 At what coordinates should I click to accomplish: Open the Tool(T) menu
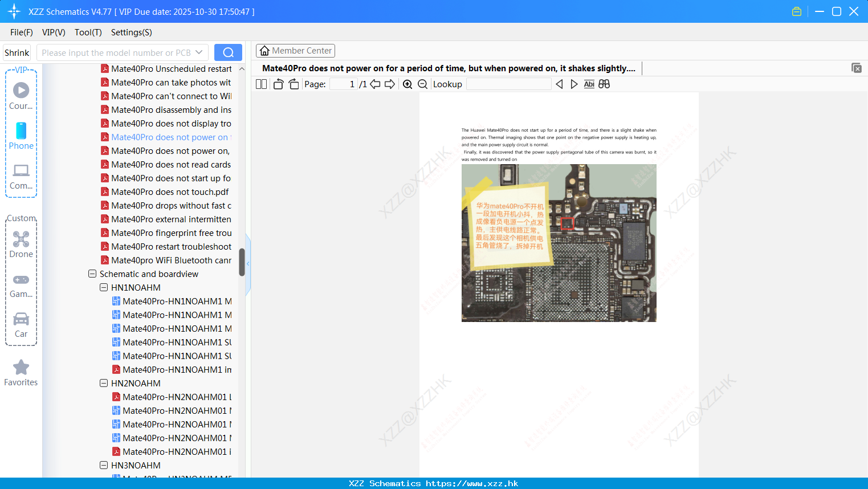pos(88,32)
